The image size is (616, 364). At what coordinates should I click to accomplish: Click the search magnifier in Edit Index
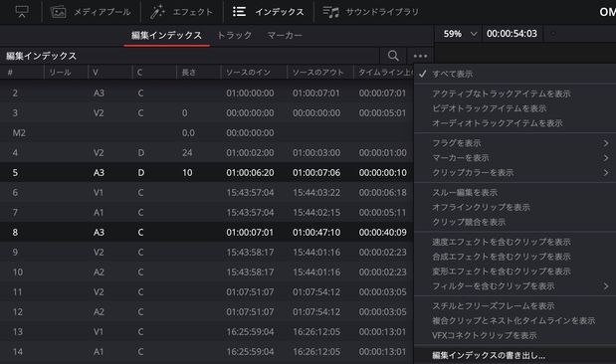(393, 56)
